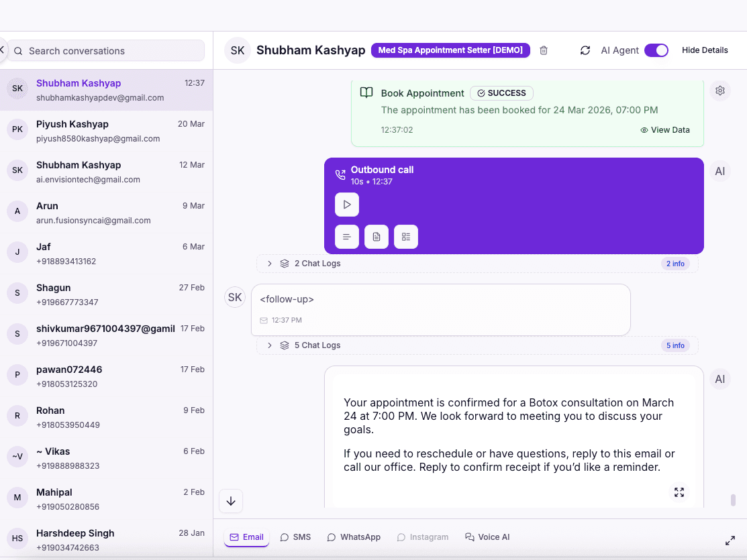Screen dimensions: 747x560
Task: Open the call transcript icon
Action: pos(346,237)
